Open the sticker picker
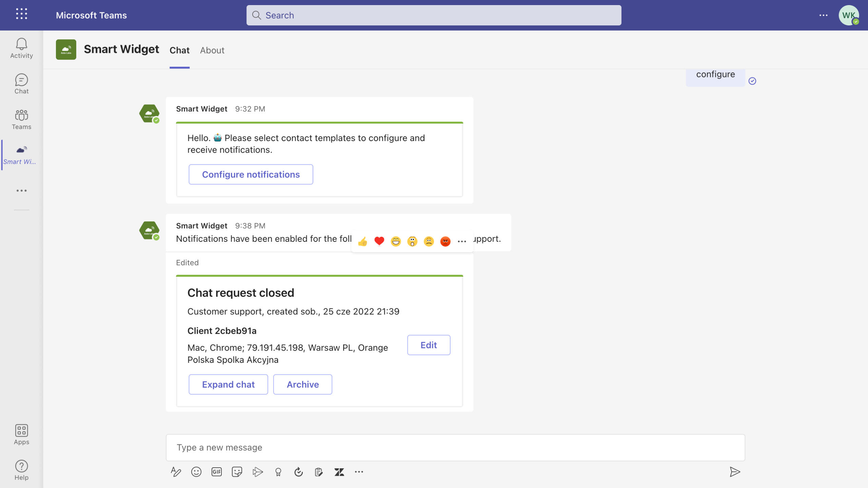 click(x=237, y=472)
